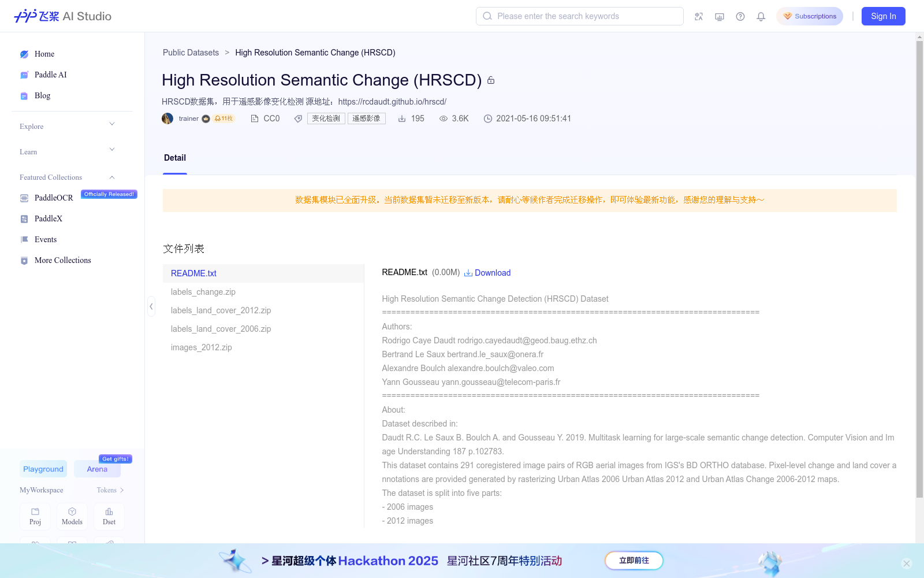Click the download count icon beside 195
This screenshot has height=578, width=924.
402,118
